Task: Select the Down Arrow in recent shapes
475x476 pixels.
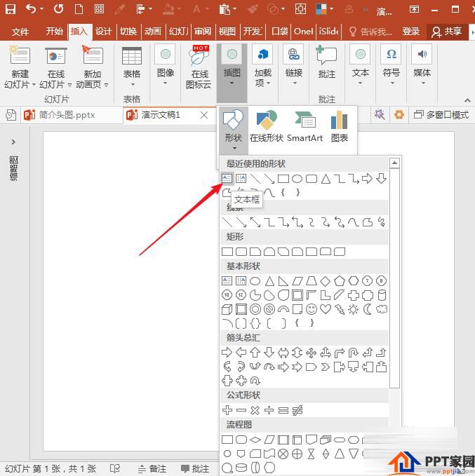Action: point(382,179)
